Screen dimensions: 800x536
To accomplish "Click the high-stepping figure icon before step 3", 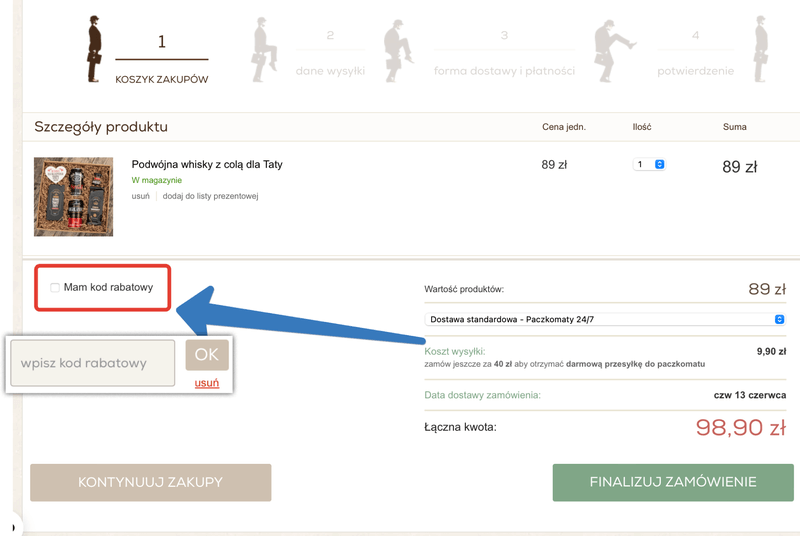I will coord(398,50).
